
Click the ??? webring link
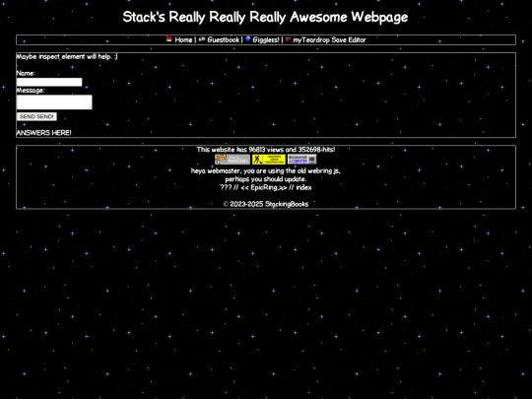pos(226,187)
